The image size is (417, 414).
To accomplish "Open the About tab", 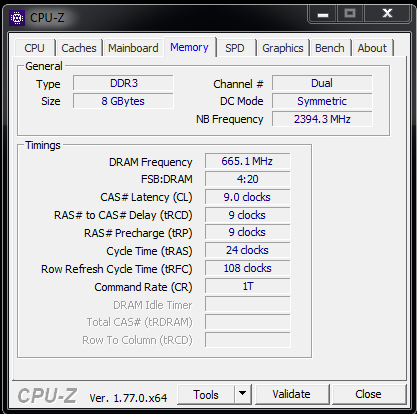I will 372,48.
